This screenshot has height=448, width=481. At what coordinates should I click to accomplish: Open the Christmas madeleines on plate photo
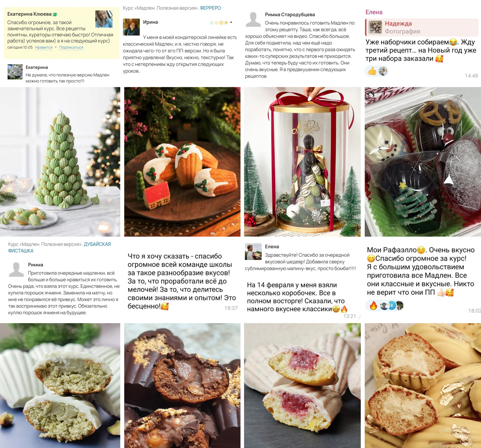pyautogui.click(x=182, y=162)
